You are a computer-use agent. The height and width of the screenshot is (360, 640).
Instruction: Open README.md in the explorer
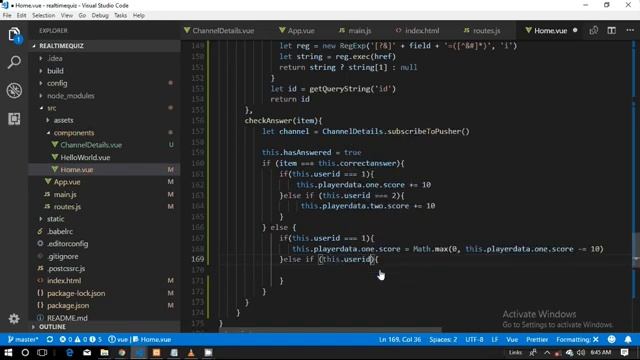pos(67,318)
